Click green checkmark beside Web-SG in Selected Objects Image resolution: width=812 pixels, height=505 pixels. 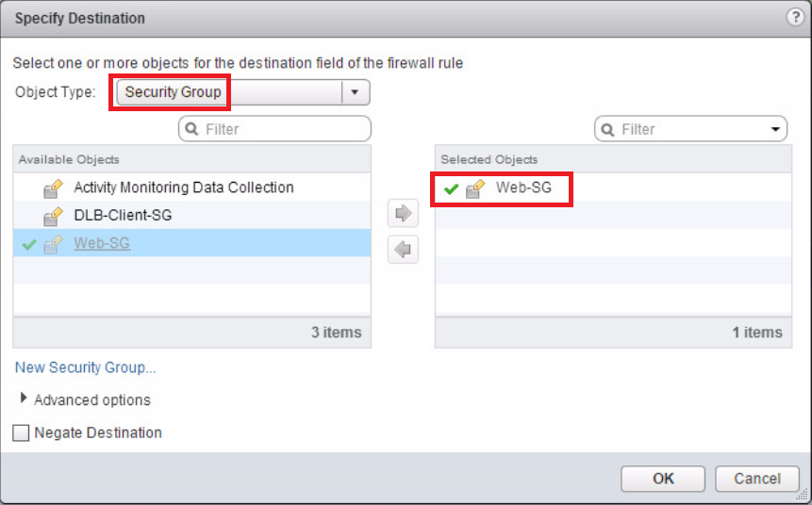(451, 189)
